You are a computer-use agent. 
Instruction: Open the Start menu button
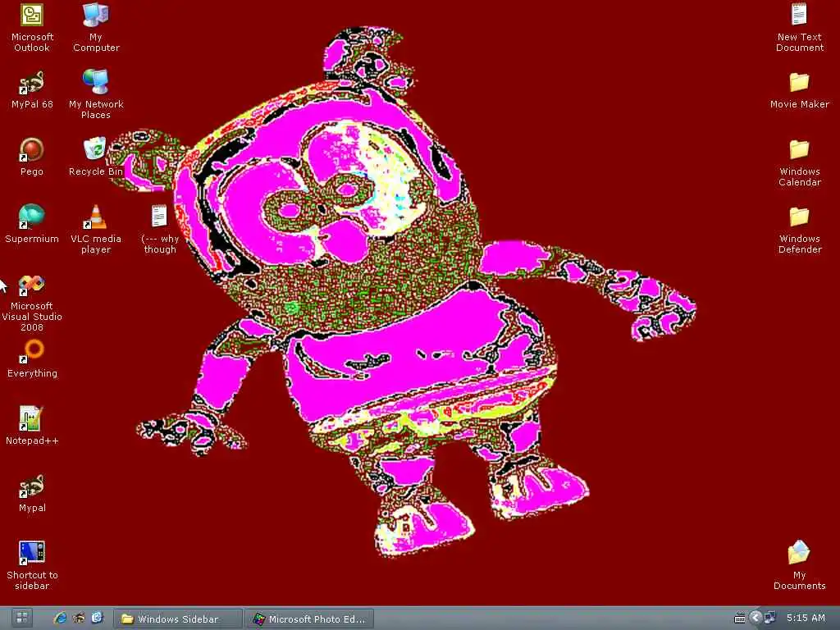click(x=21, y=619)
